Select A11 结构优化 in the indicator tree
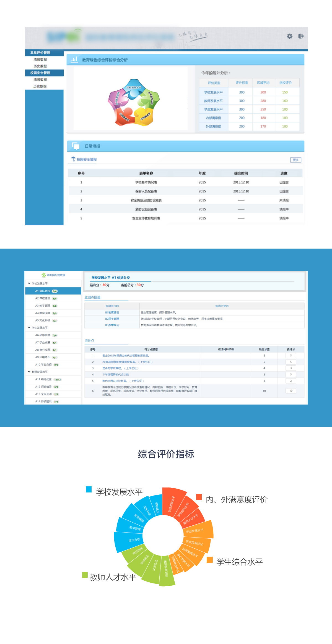 (x=43, y=379)
